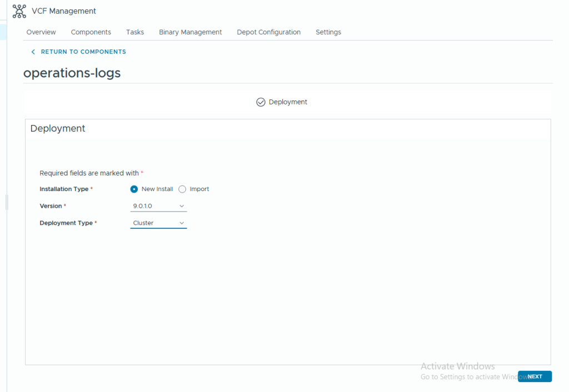Viewport: 569px width, 392px height.
Task: Click the Deployment step checkmark icon
Action: coord(261,102)
